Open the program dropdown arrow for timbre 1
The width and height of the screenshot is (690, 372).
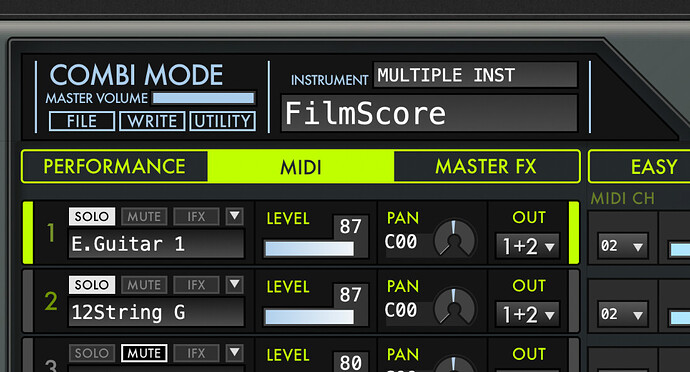[235, 216]
